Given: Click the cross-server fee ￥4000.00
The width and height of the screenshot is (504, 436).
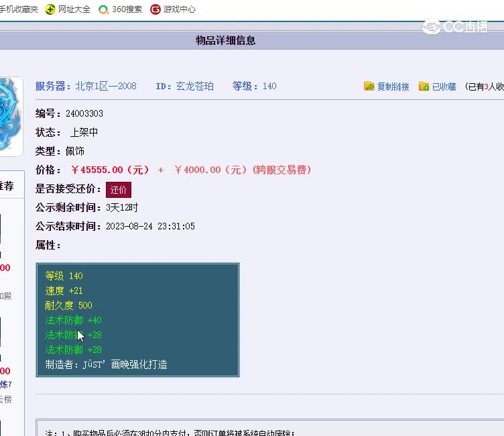Looking at the screenshot, I should (x=197, y=170).
